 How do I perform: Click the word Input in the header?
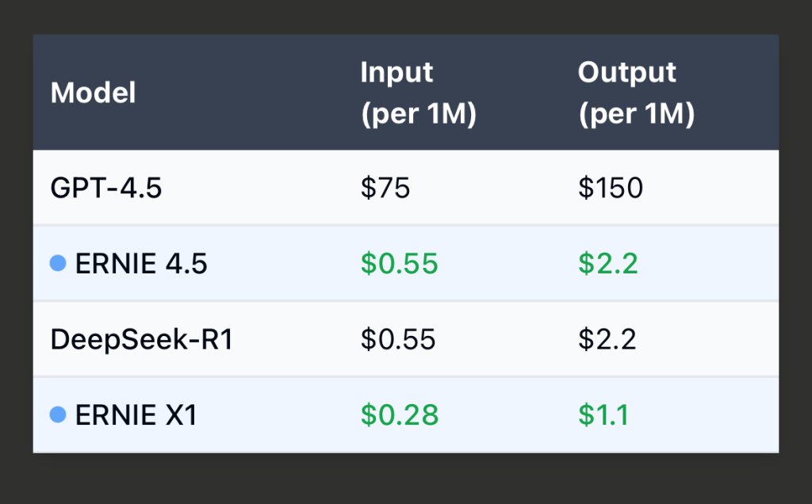click(396, 73)
